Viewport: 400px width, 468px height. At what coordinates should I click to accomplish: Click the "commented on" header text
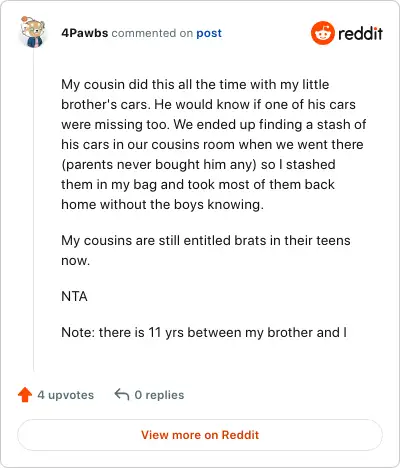(x=152, y=33)
